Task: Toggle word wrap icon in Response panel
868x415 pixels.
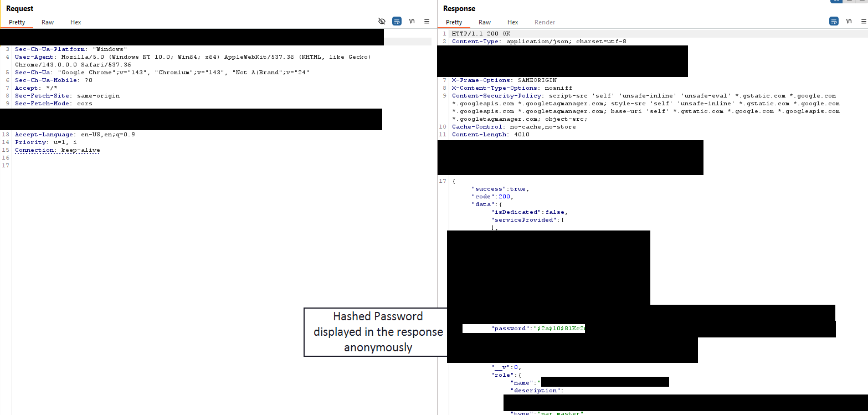Action: pyautogui.click(x=834, y=21)
